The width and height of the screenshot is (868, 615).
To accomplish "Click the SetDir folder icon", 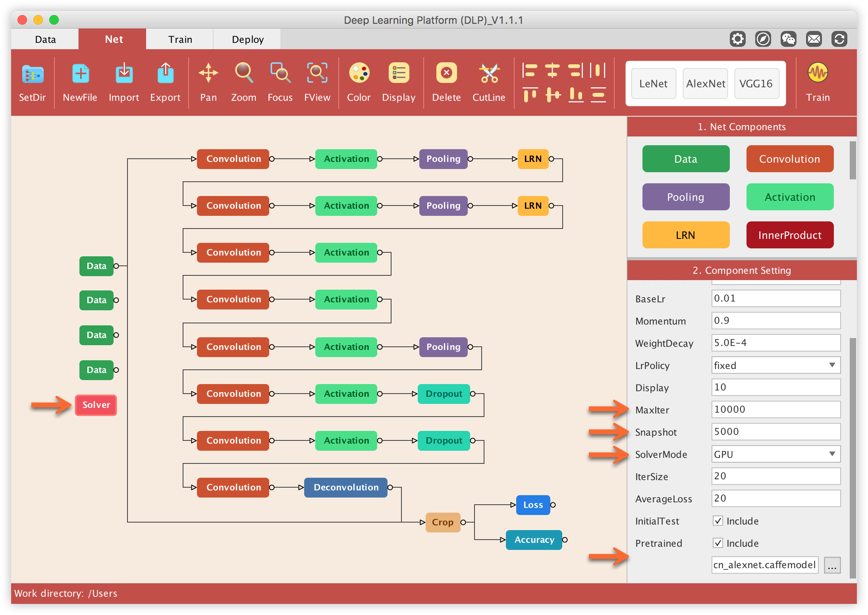I will click(33, 75).
